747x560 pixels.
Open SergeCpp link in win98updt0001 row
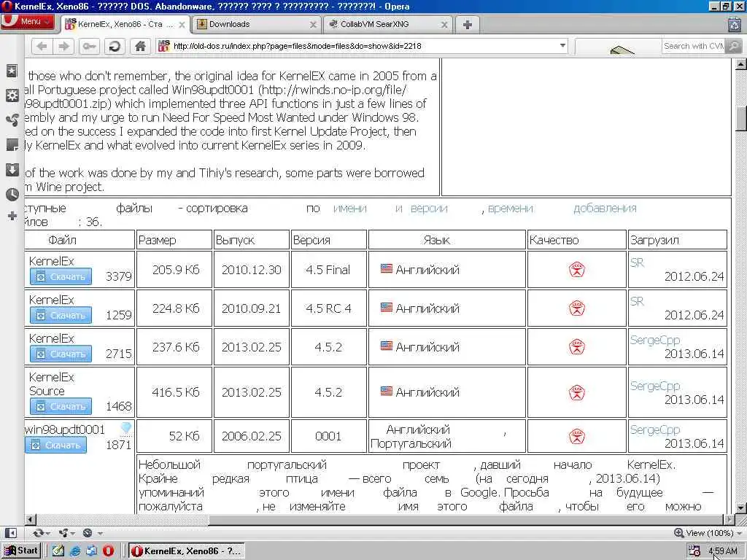coord(655,430)
